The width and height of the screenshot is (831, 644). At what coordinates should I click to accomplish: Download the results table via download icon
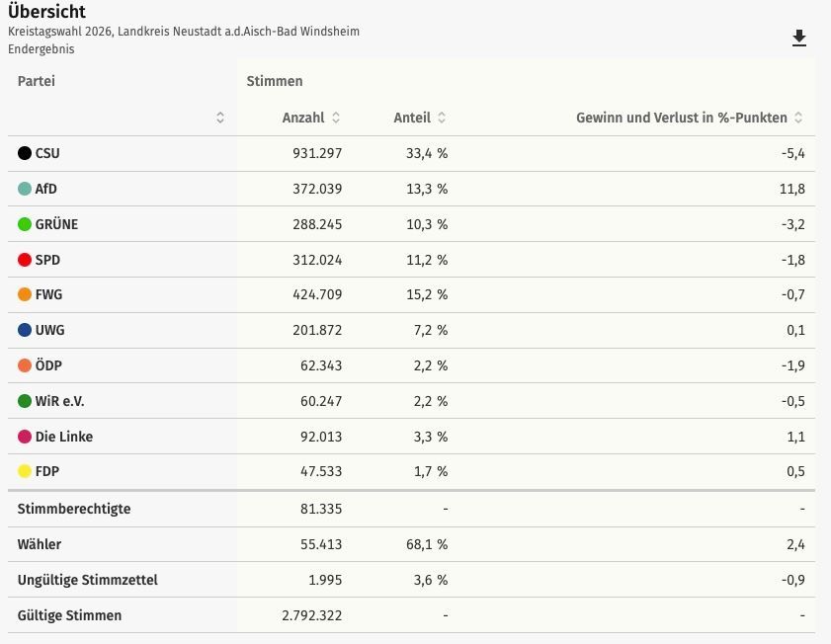tap(799, 39)
